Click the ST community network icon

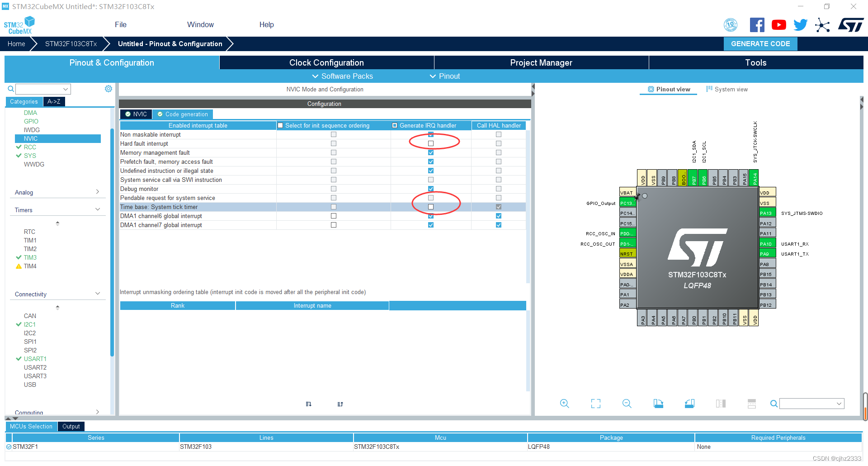(x=822, y=25)
